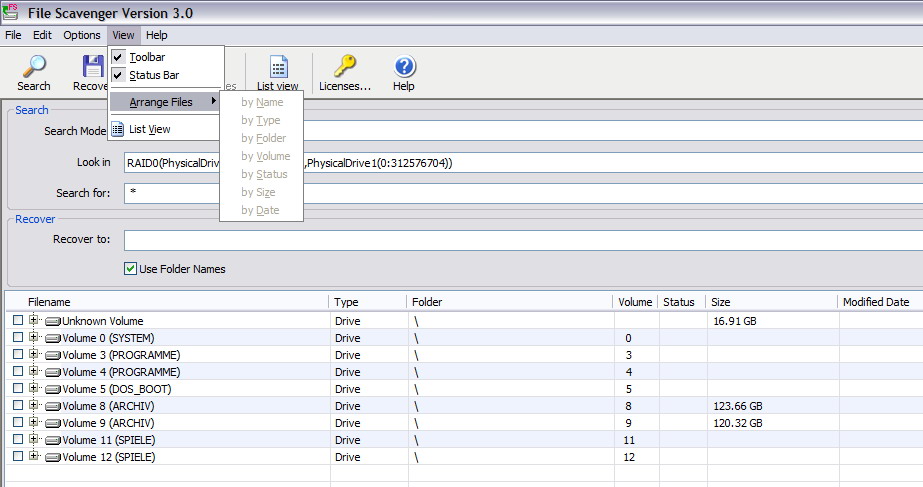Click the Look in drive field
This screenshot has height=487, width=923.
coord(523,163)
